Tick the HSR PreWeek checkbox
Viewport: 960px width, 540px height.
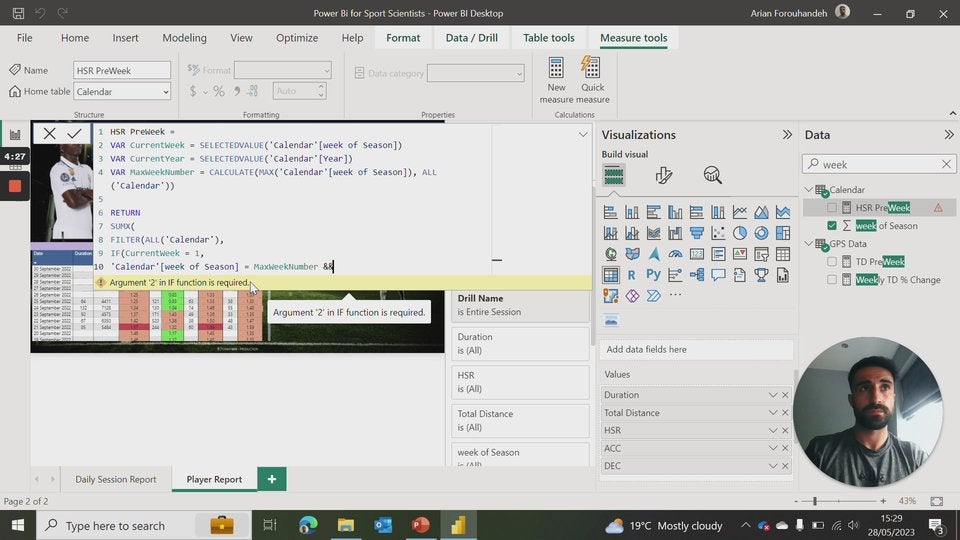831,208
